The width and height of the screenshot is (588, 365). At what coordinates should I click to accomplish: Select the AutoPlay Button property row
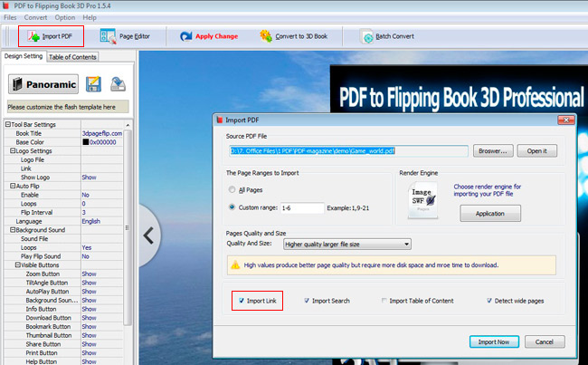63,292
